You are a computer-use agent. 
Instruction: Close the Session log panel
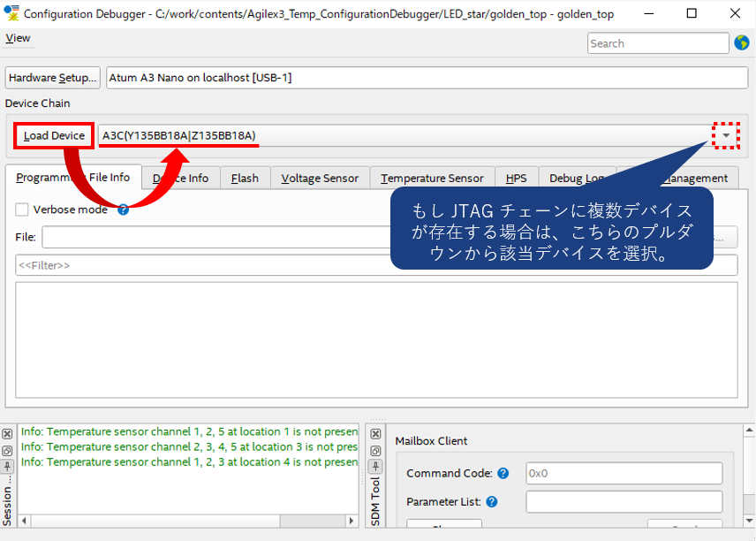pos(7,435)
